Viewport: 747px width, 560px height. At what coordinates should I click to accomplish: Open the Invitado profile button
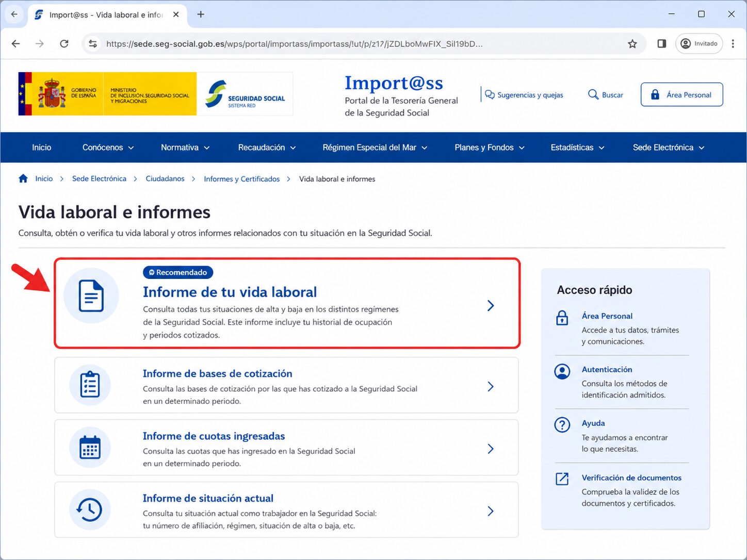(x=699, y=44)
